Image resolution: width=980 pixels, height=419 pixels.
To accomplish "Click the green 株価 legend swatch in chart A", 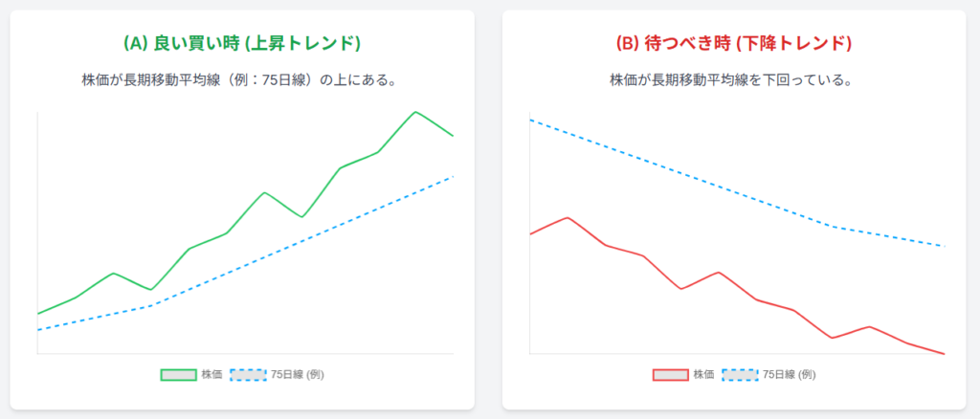I will pos(178,374).
